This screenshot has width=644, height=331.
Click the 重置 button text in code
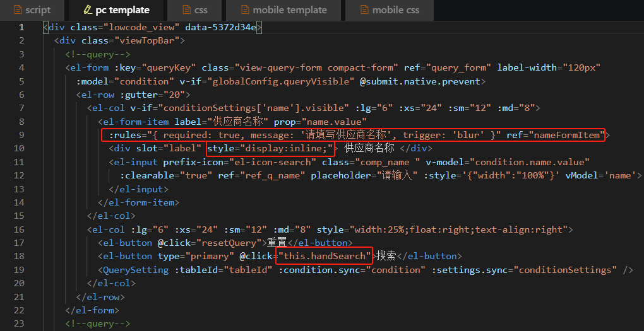(277, 243)
